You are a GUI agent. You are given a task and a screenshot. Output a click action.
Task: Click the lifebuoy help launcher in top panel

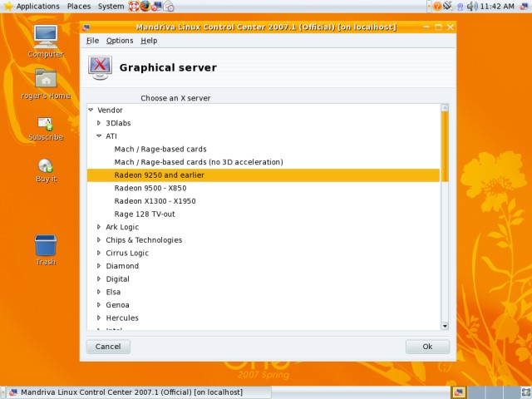click(x=133, y=6)
